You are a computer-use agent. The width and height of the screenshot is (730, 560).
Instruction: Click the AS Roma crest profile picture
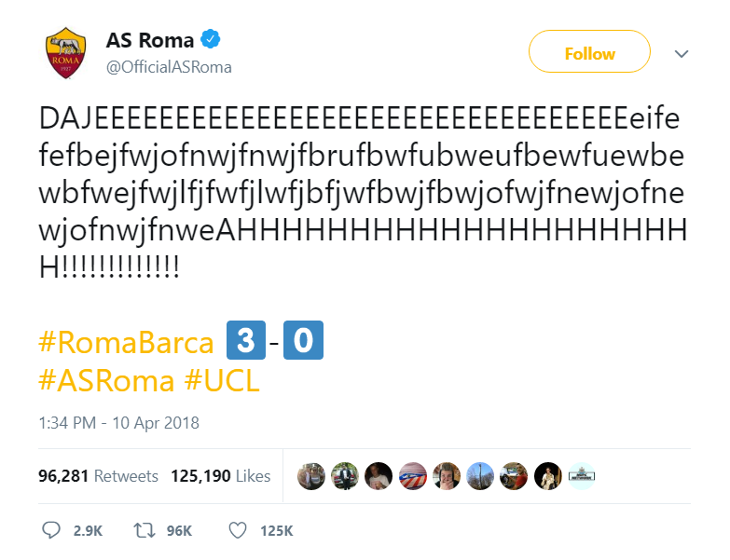[x=67, y=53]
